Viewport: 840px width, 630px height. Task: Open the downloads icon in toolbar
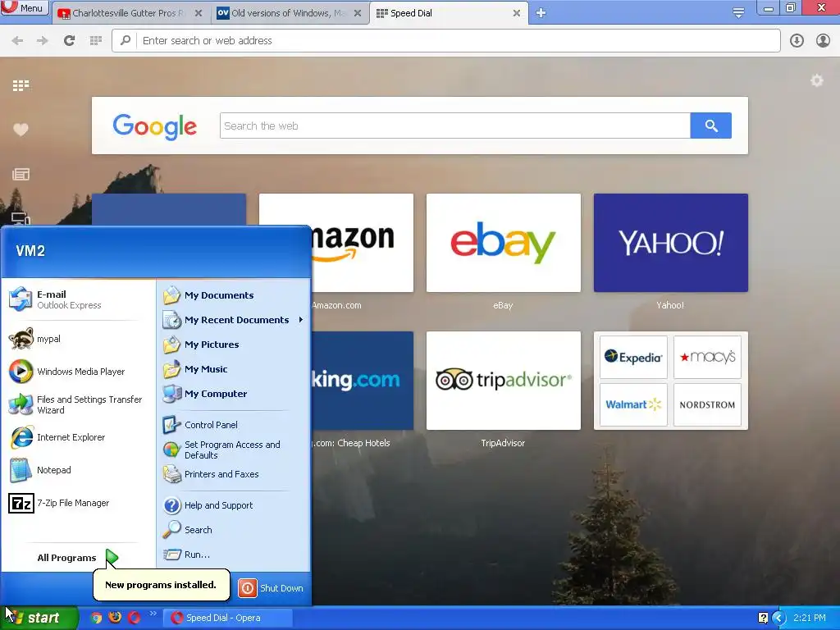click(797, 41)
